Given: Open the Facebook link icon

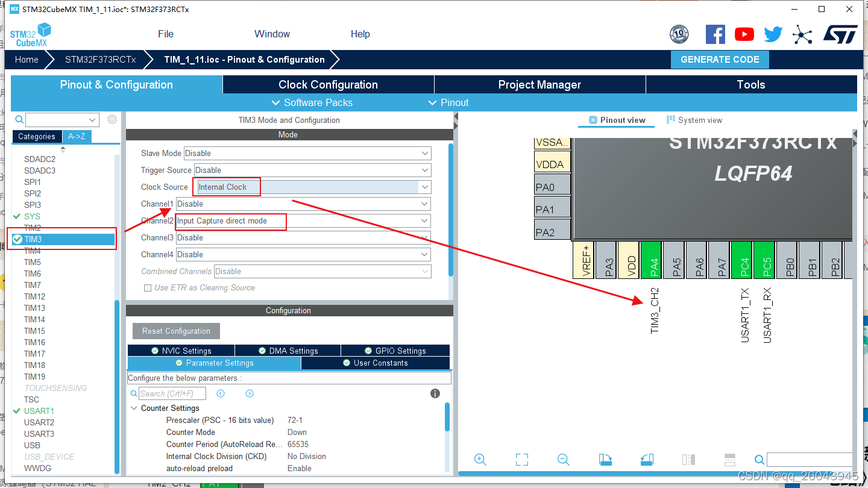Looking at the screenshot, I should click(715, 34).
